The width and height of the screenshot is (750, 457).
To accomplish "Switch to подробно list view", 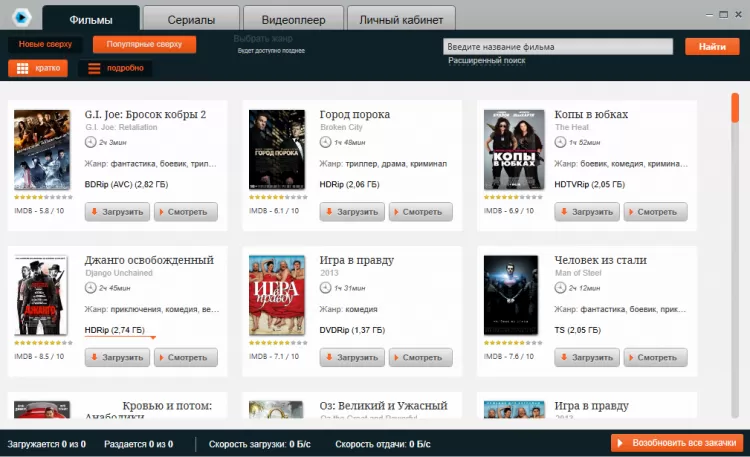I will (x=115, y=68).
